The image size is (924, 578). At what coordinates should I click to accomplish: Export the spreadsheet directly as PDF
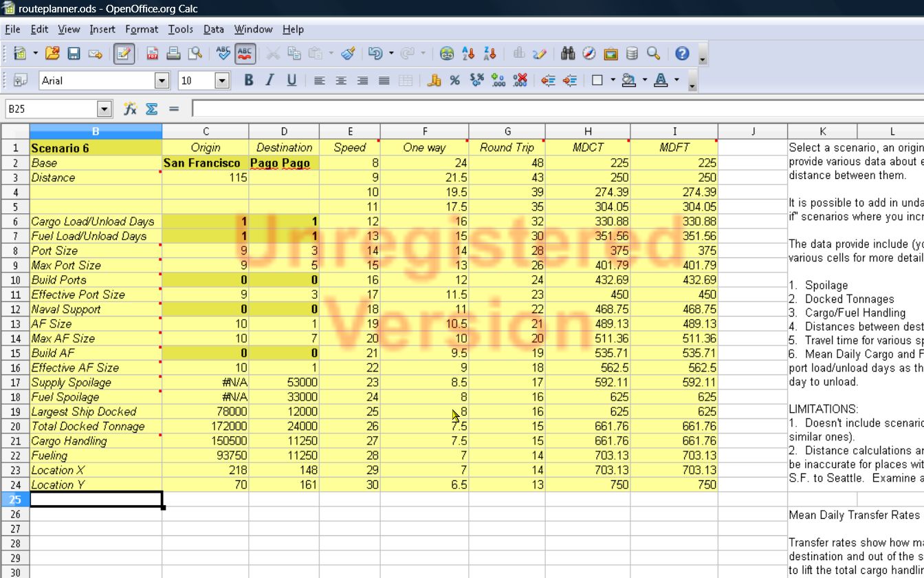[x=153, y=53]
